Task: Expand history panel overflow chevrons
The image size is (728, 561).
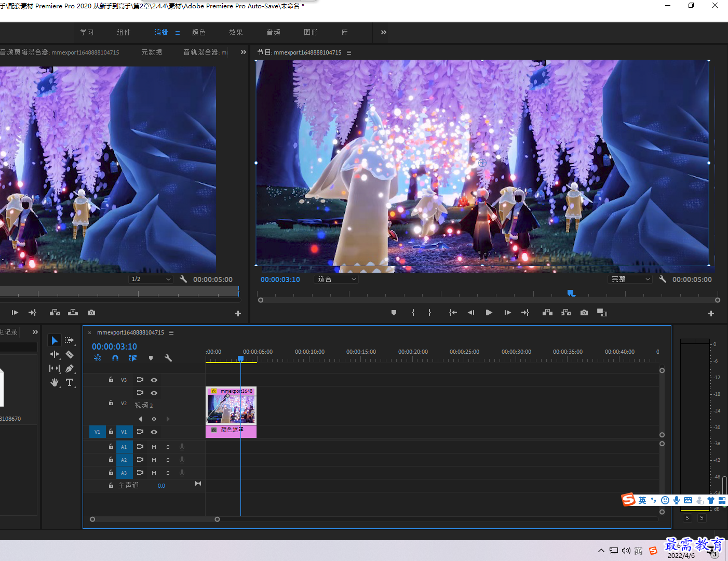Action: 35,332
